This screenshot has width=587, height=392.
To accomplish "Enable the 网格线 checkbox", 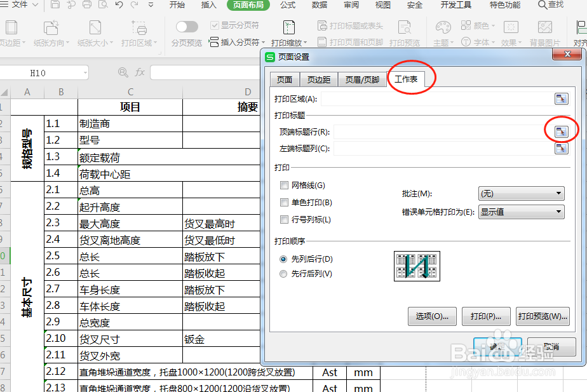I will tap(283, 185).
